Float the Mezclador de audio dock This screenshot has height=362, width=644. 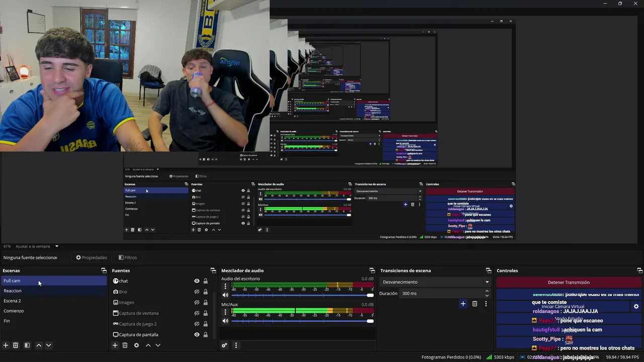coord(372,270)
